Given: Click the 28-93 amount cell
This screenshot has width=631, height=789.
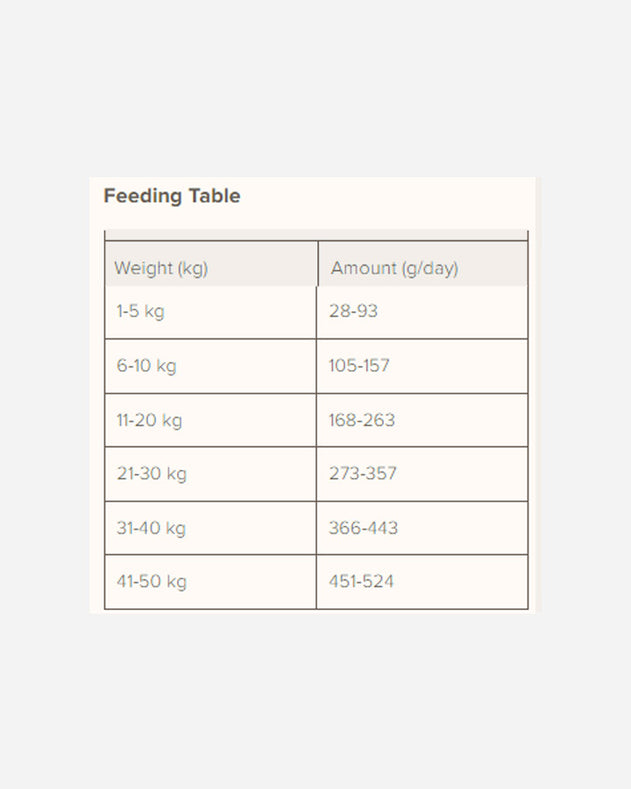Looking at the screenshot, I should click(353, 311).
